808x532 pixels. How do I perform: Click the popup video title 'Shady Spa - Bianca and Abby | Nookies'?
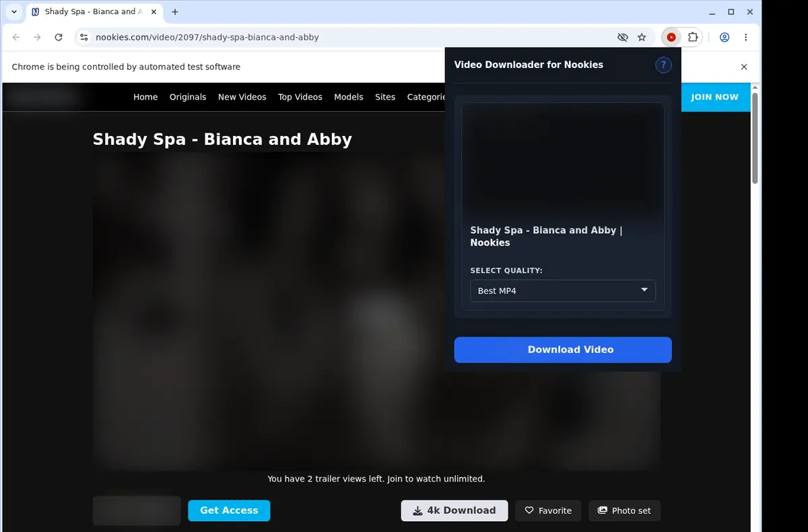click(546, 236)
